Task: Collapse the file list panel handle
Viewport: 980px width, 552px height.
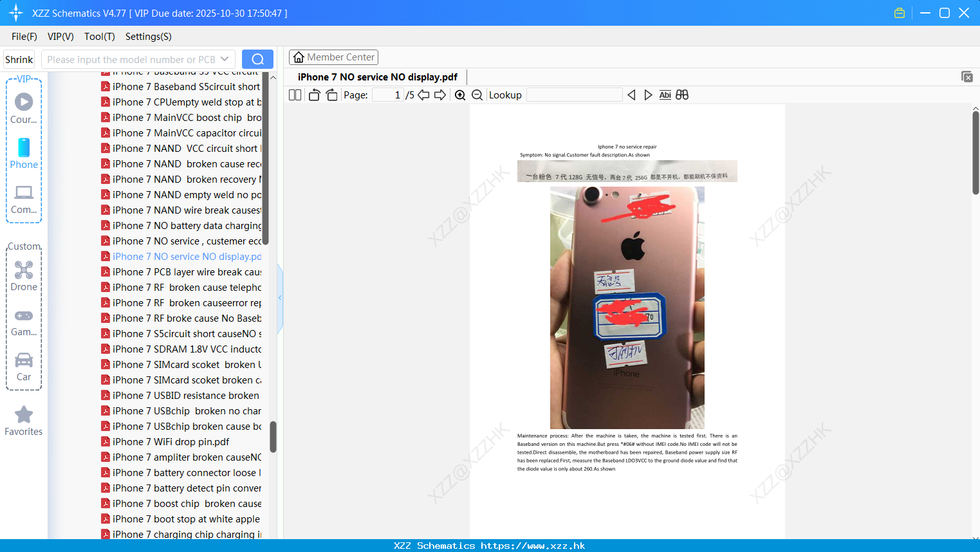Action: click(x=280, y=298)
